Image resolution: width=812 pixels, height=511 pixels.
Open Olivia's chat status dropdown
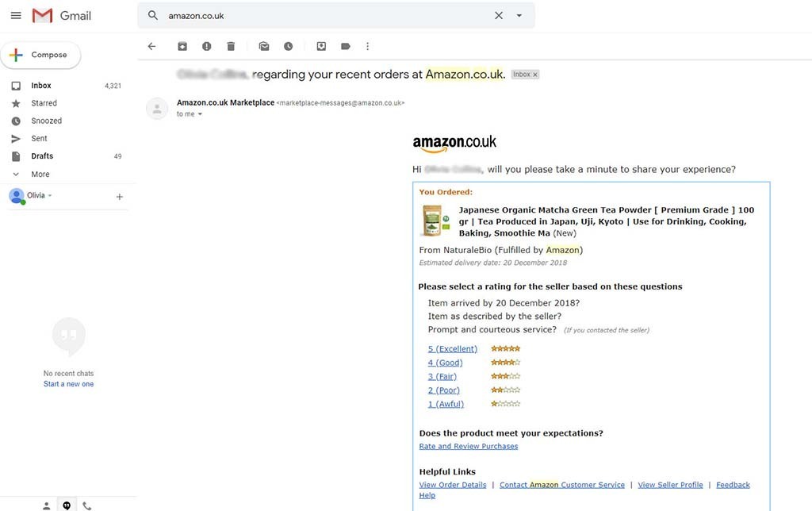click(50, 195)
